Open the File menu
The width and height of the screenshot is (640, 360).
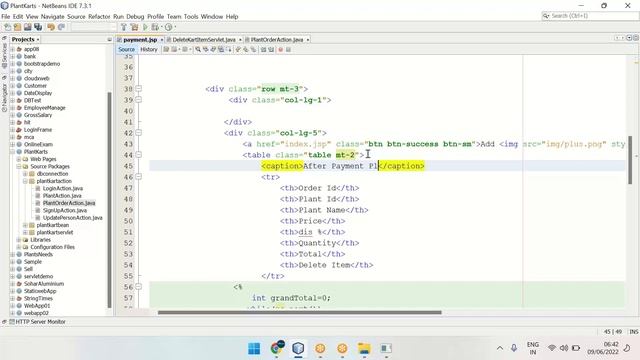tap(6, 16)
